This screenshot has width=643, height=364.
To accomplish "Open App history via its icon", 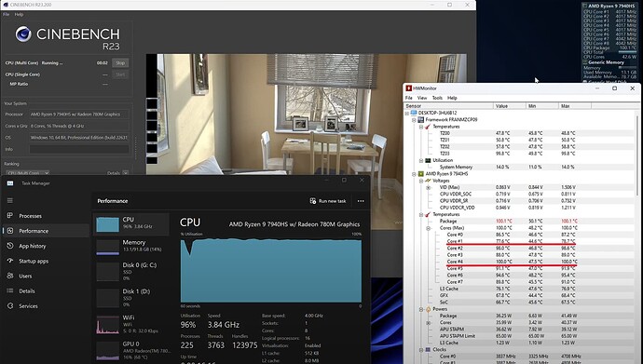I will coord(10,246).
